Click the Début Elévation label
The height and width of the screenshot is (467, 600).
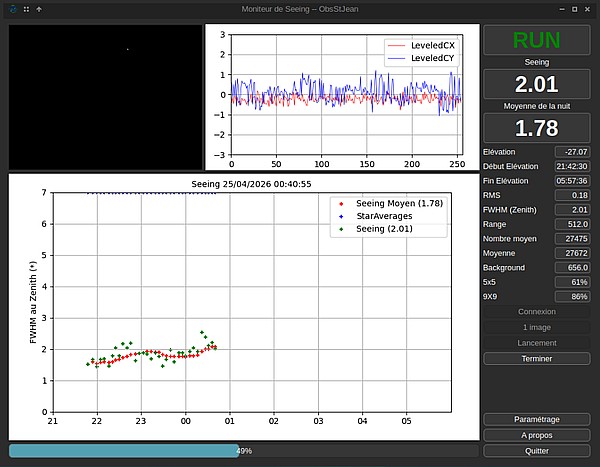tap(510, 167)
